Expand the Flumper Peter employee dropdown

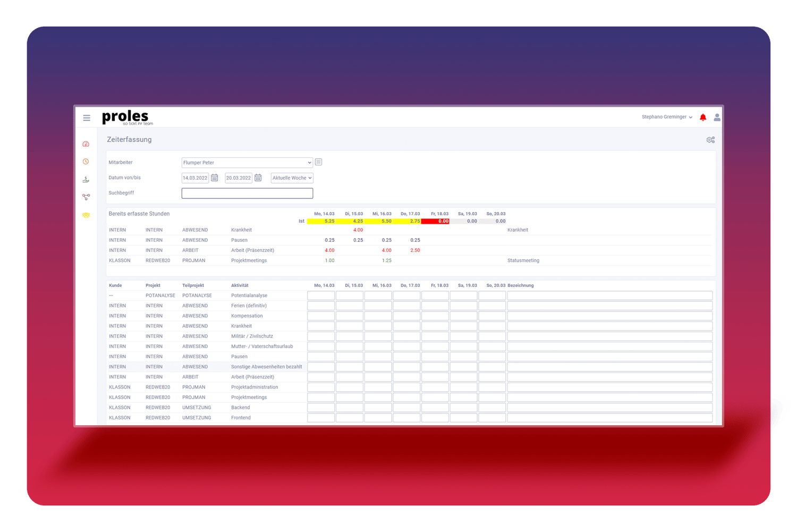247,163
